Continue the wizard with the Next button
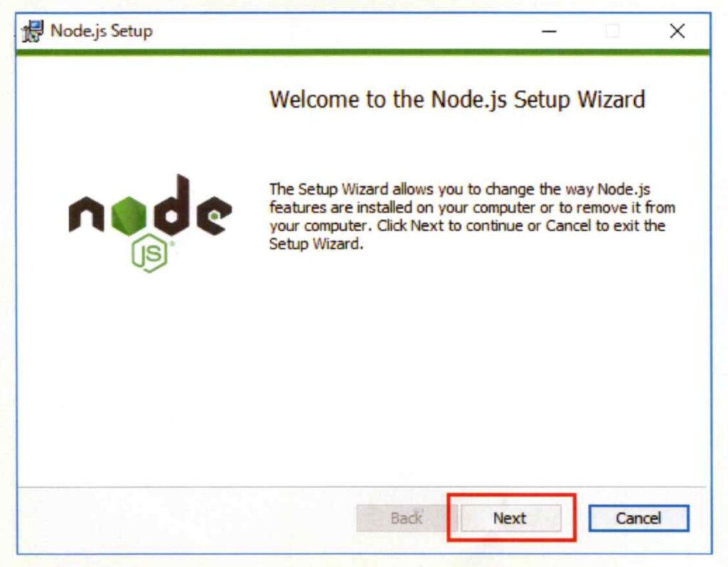This screenshot has height=567, width=728. [x=510, y=518]
